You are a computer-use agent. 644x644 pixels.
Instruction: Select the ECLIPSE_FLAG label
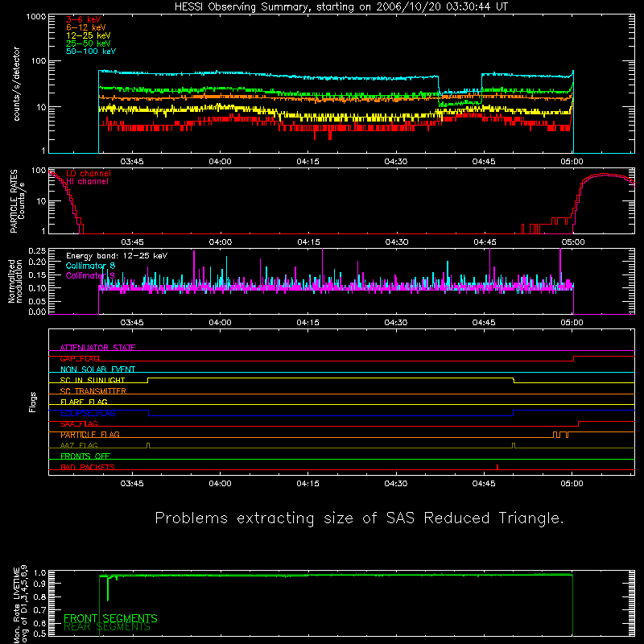tap(88, 413)
